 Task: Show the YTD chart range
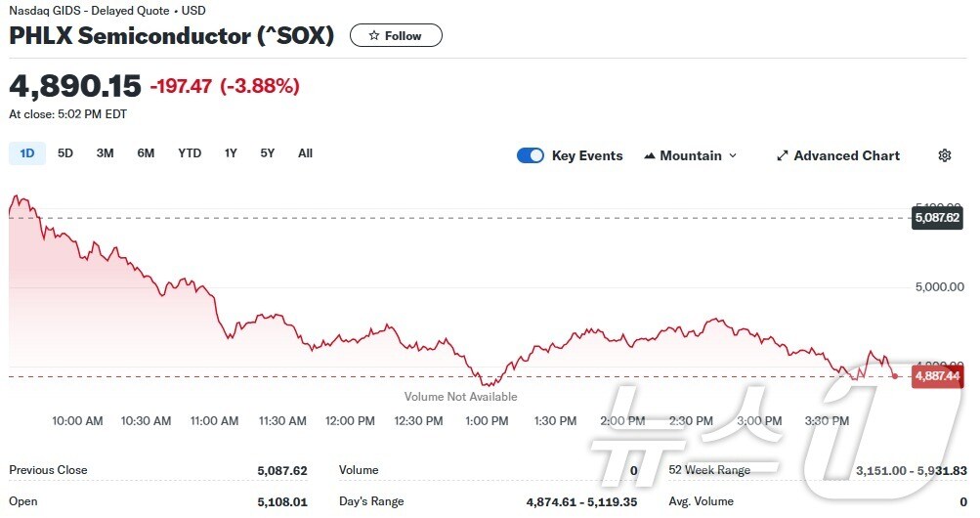(190, 153)
